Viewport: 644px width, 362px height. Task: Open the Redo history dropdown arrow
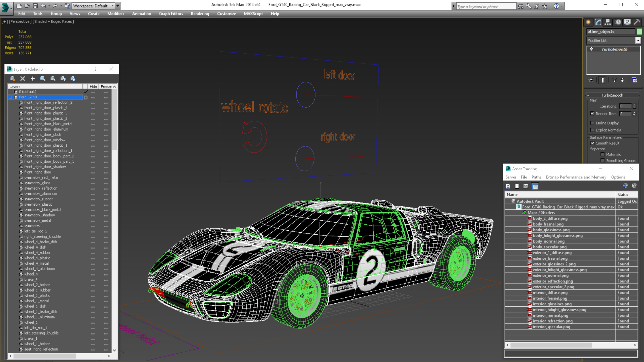(x=61, y=6)
